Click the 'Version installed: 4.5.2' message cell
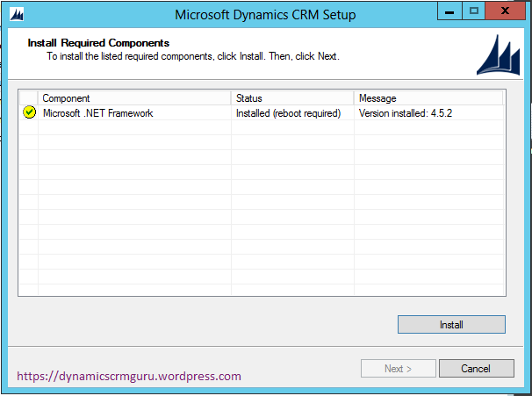Viewport: 532px width, 396px height. 403,113
